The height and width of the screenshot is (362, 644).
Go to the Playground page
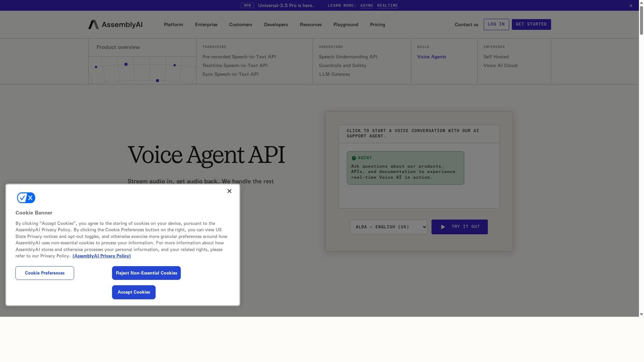[x=346, y=24]
